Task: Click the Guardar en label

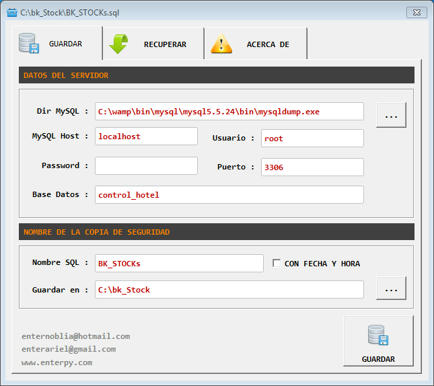Action: pos(60,290)
